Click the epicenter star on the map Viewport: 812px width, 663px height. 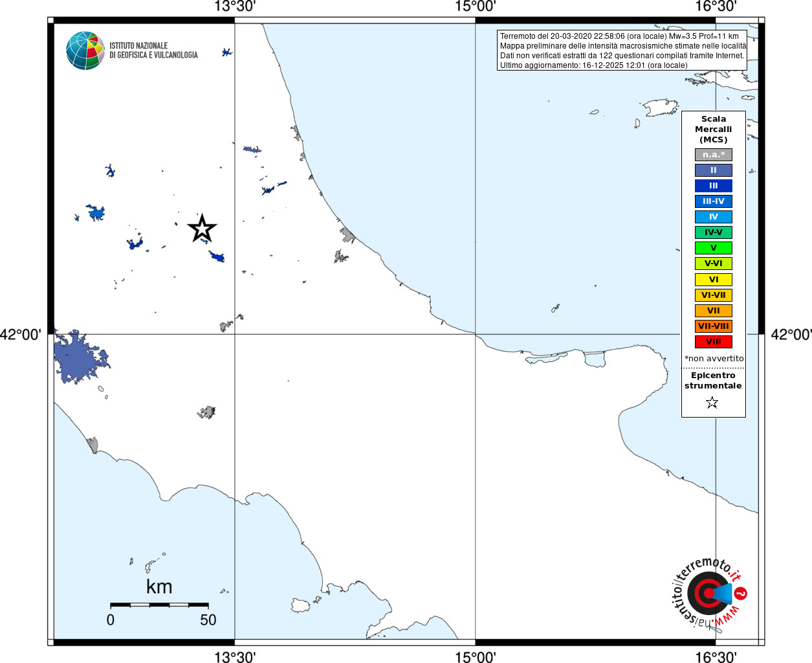coord(202,229)
